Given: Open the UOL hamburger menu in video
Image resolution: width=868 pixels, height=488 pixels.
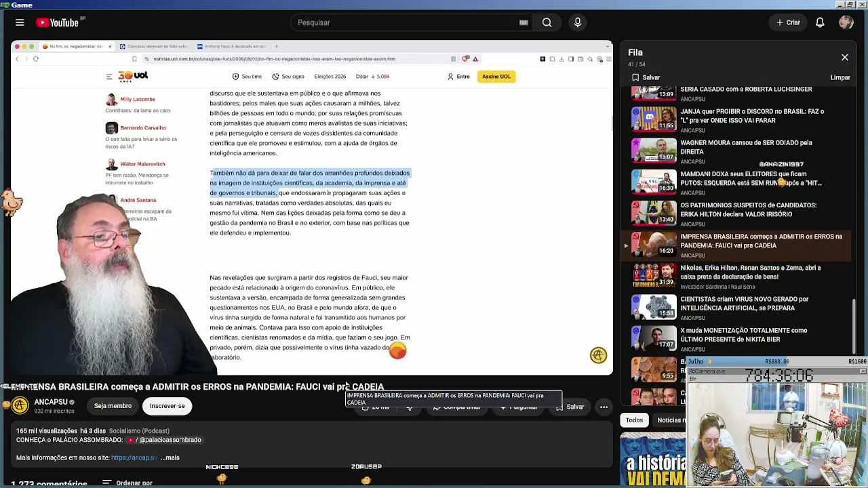Looking at the screenshot, I should tap(109, 77).
